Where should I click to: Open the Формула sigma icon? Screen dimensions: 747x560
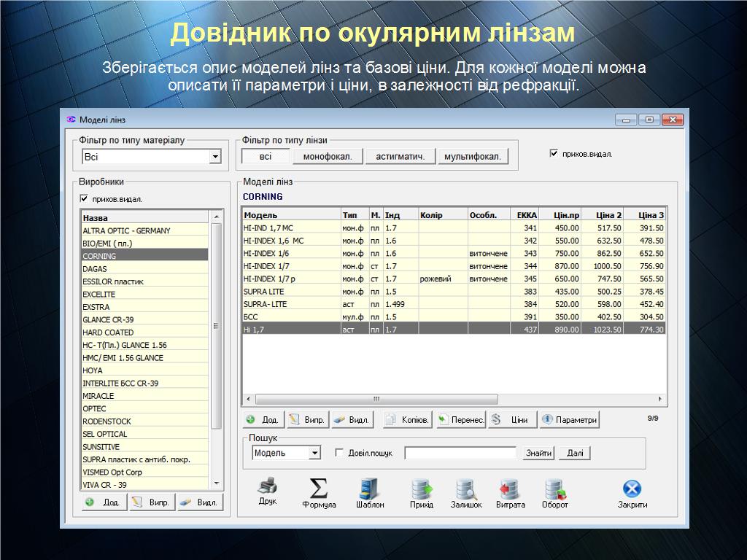click(x=319, y=488)
